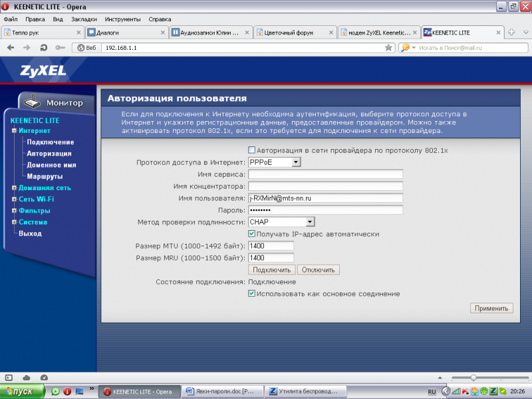The height and width of the screenshot is (399, 532).
Task: Expand the Сеть Wi-Fi section
Action: coord(14,199)
